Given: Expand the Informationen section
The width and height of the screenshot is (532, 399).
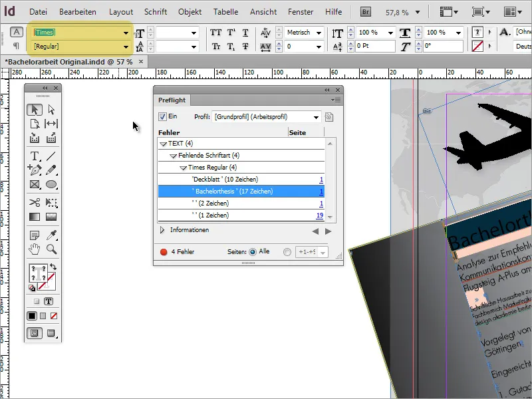Looking at the screenshot, I should pyautogui.click(x=162, y=230).
